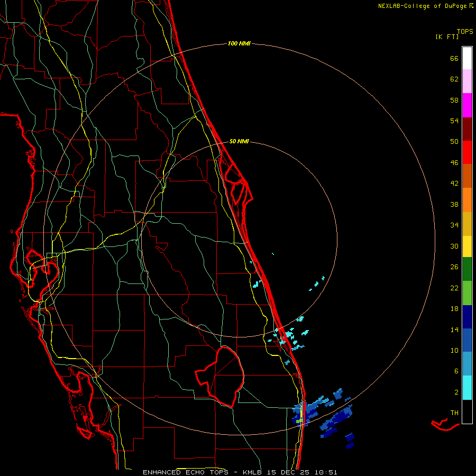Click the 38 legend value
Viewport: 476px width, 476px height.
[x=454, y=205]
